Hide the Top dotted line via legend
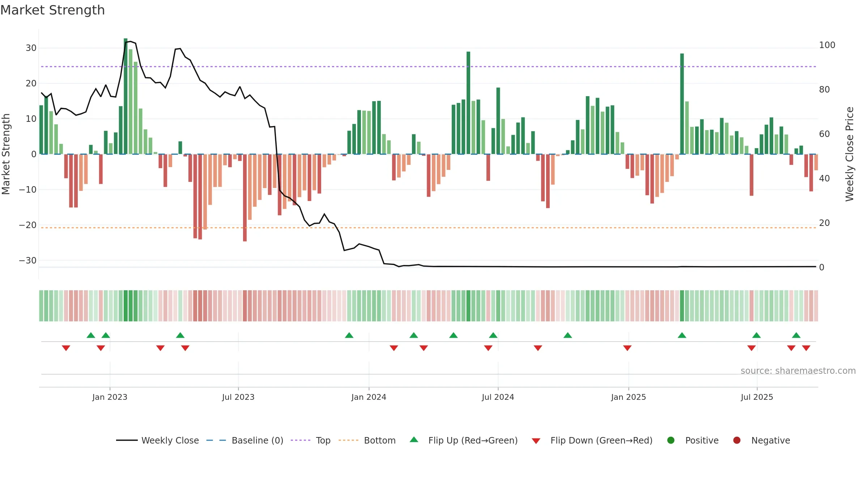The width and height of the screenshot is (868, 488). [311, 440]
